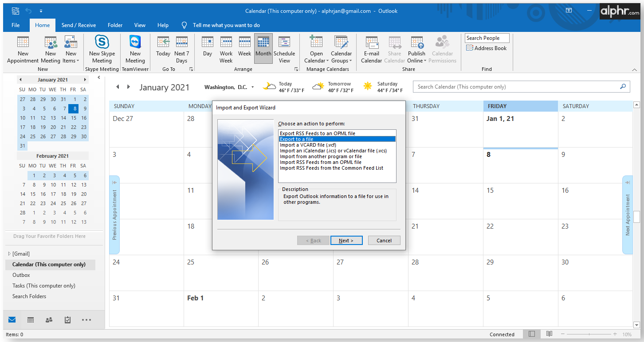Image resolution: width=644 pixels, height=342 pixels.
Task: Click the calendar search magnifier icon
Action: (x=623, y=87)
